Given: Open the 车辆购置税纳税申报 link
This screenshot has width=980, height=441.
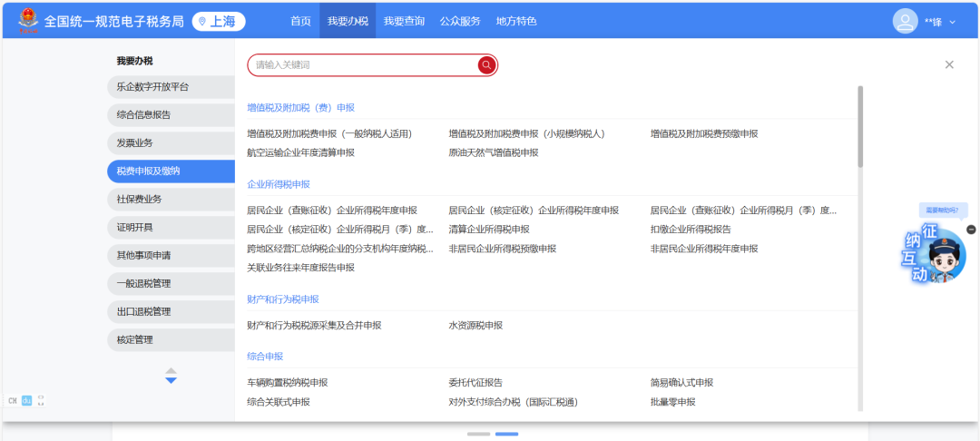Looking at the screenshot, I should click(x=287, y=383).
